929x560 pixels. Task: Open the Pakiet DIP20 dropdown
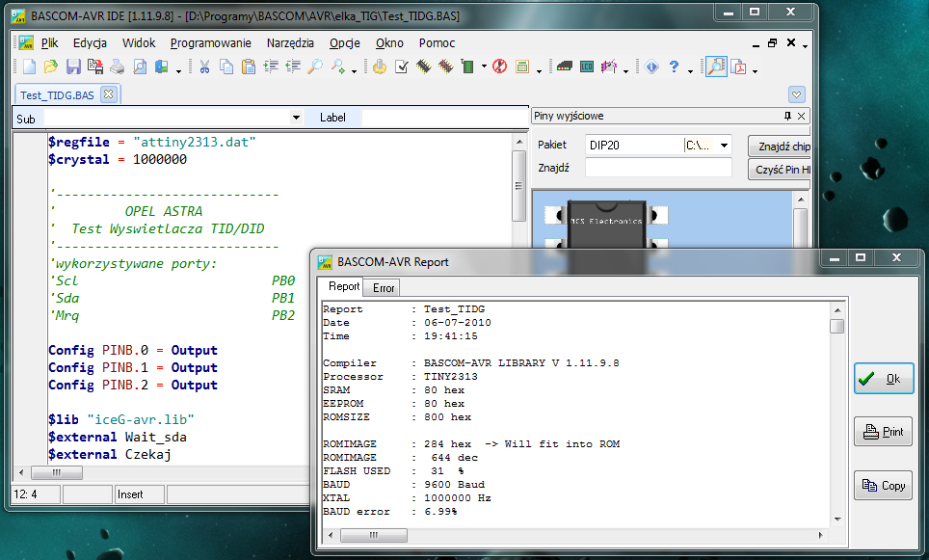click(x=725, y=146)
